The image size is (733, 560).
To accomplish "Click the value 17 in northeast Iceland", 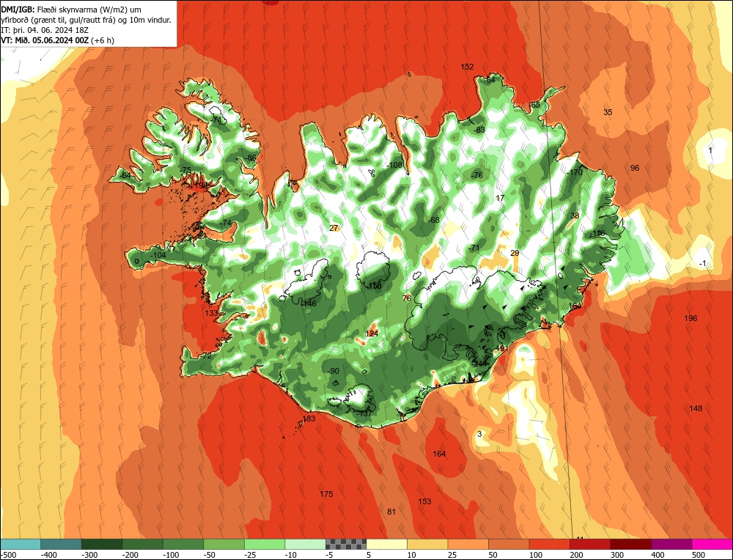I will pos(500,198).
